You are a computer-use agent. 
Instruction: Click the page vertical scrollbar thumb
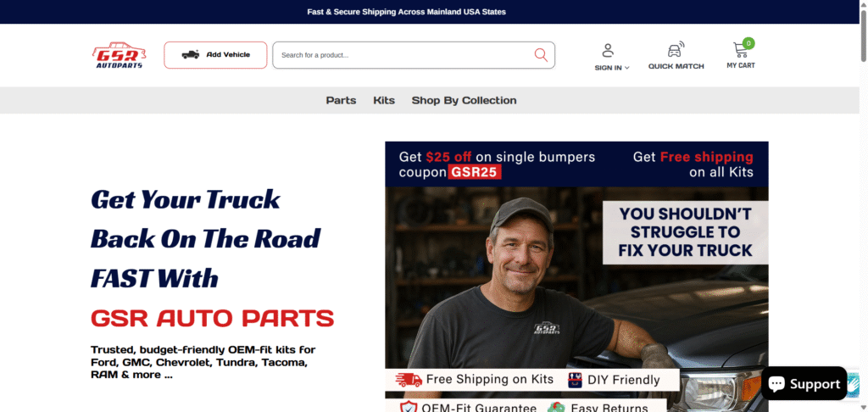point(864,31)
